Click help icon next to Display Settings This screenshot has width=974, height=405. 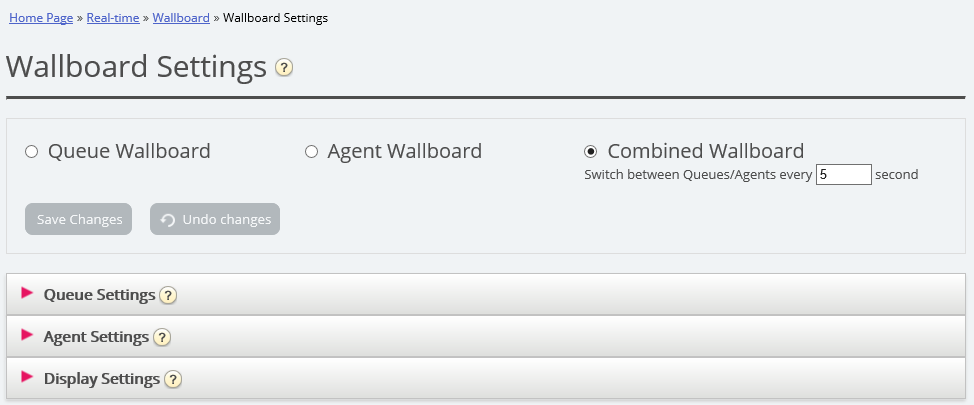coord(173,379)
